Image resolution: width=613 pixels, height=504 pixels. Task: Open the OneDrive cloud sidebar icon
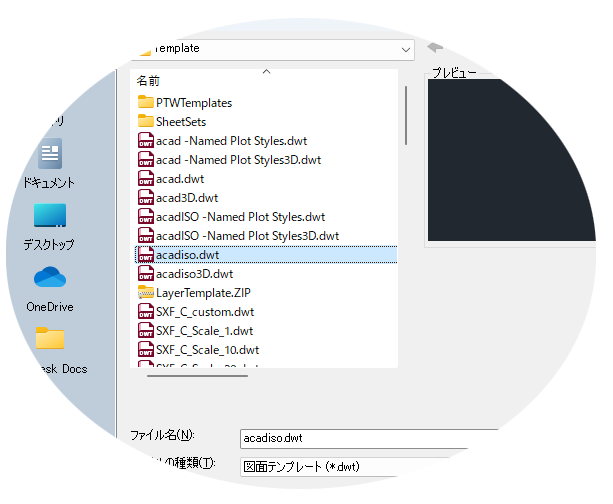[50, 277]
